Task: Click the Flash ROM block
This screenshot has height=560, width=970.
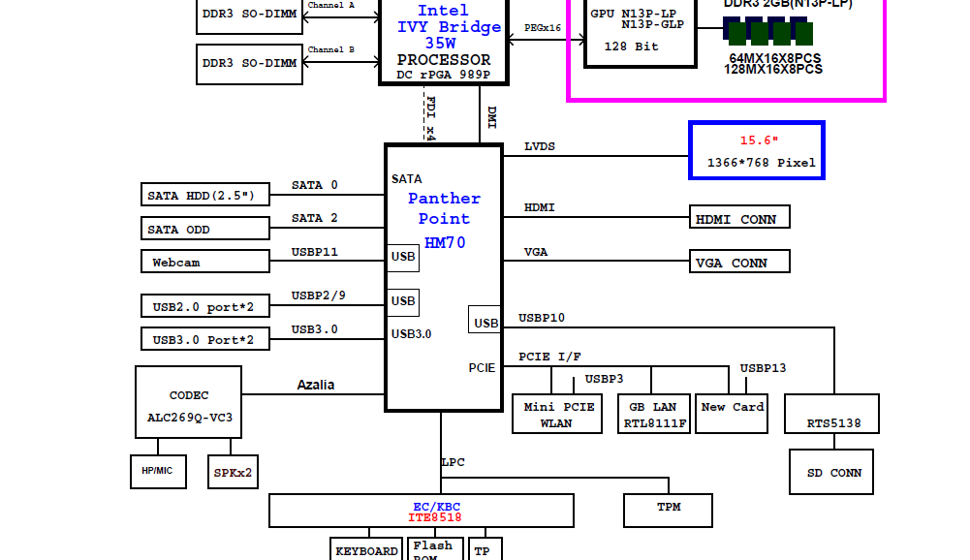Action: (435, 549)
